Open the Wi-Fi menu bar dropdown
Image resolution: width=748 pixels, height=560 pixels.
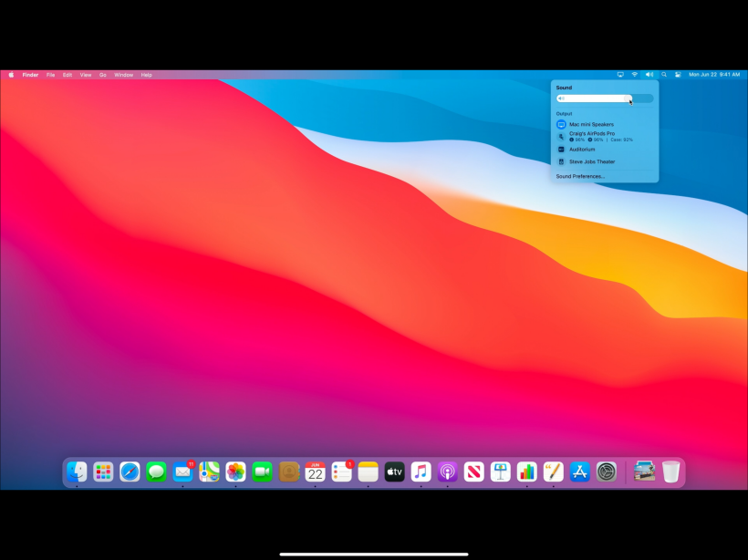tap(635, 75)
